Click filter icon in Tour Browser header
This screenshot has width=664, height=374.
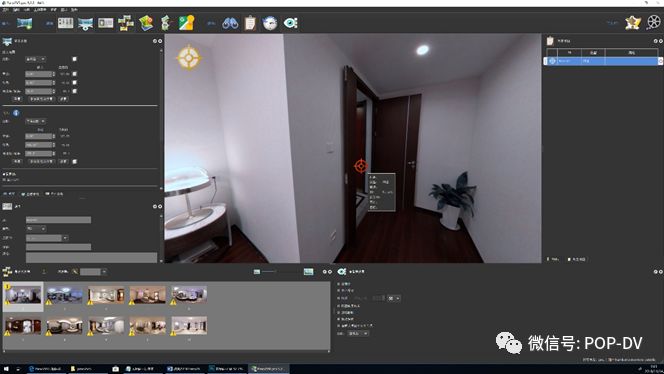click(x=75, y=271)
